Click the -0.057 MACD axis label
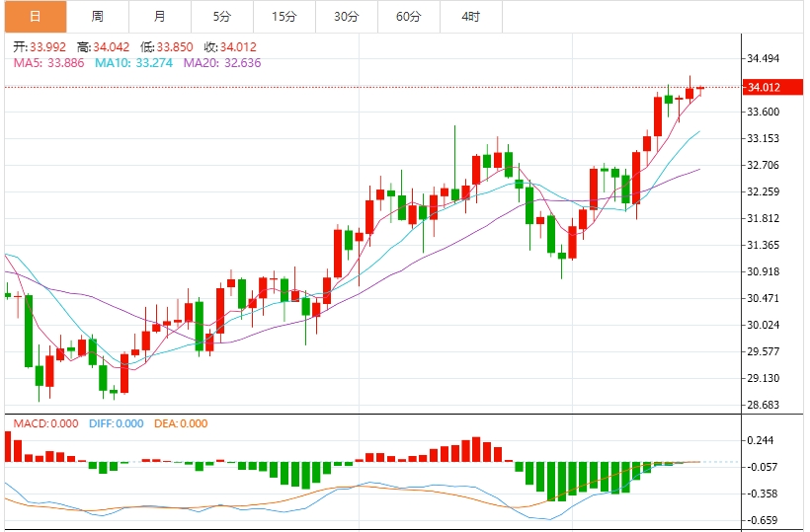 click(x=763, y=467)
